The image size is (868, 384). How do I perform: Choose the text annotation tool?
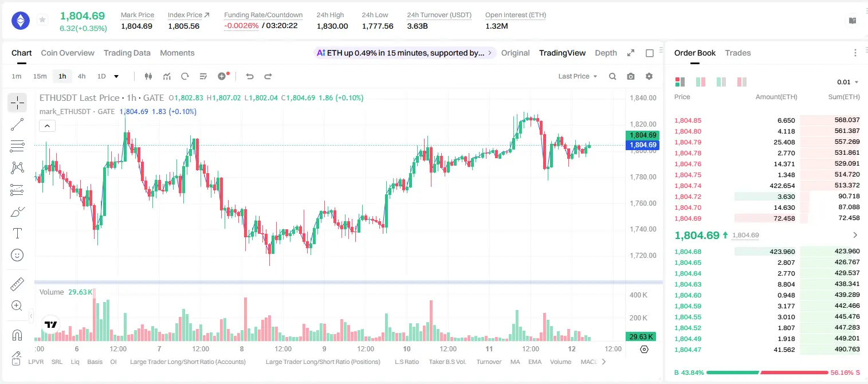(x=17, y=233)
